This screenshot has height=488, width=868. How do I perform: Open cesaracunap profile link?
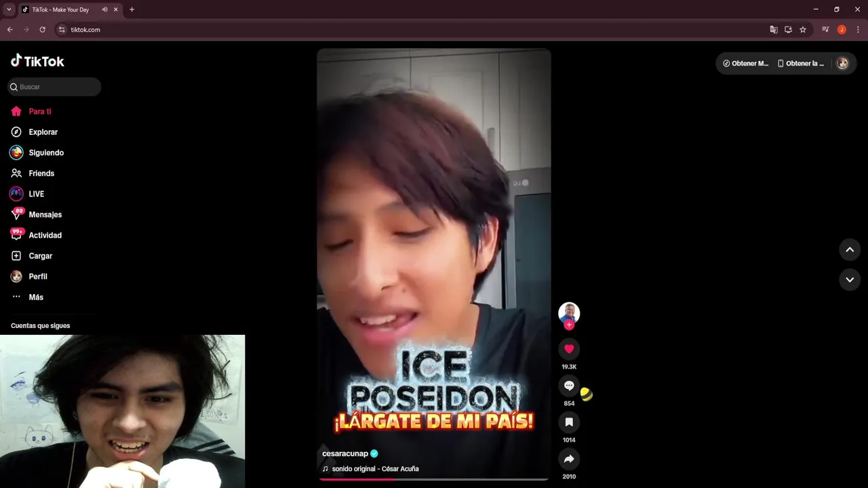tap(345, 453)
